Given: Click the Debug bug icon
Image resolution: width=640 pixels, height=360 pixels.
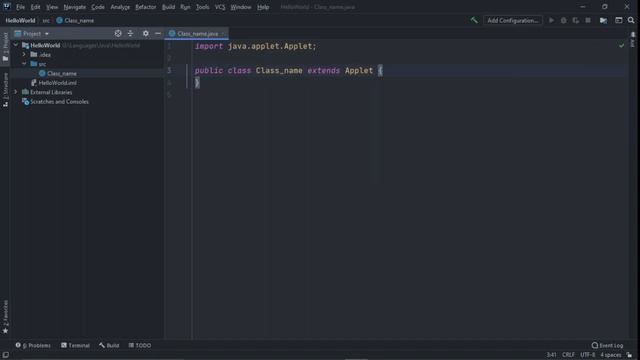Looking at the screenshot, I should coord(564,20).
